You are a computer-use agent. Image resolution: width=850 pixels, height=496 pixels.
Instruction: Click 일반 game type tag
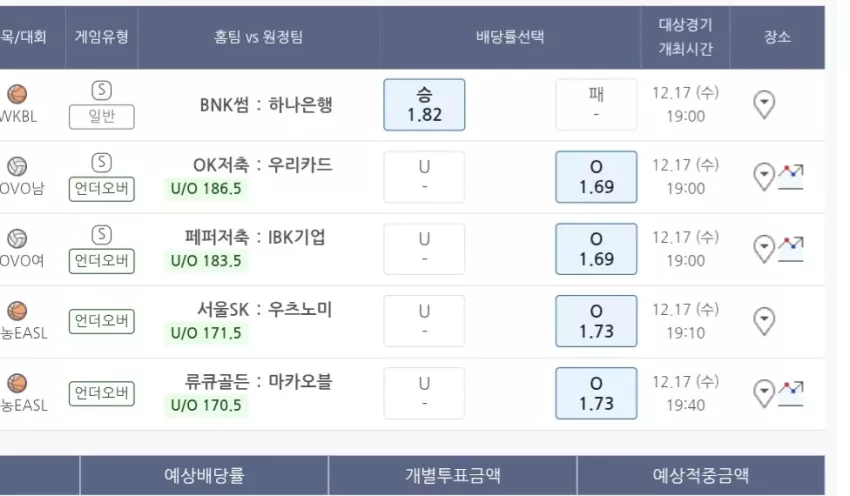tap(101, 117)
